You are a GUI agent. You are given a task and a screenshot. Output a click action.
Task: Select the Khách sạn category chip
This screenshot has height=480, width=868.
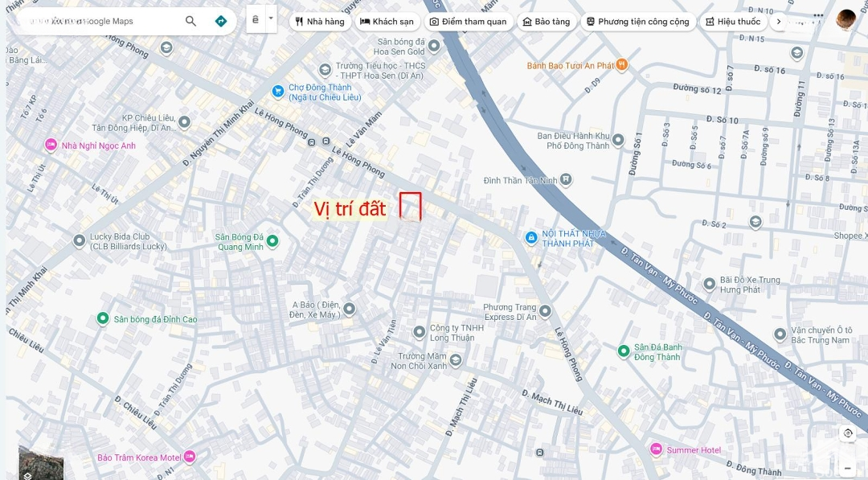[x=387, y=22]
